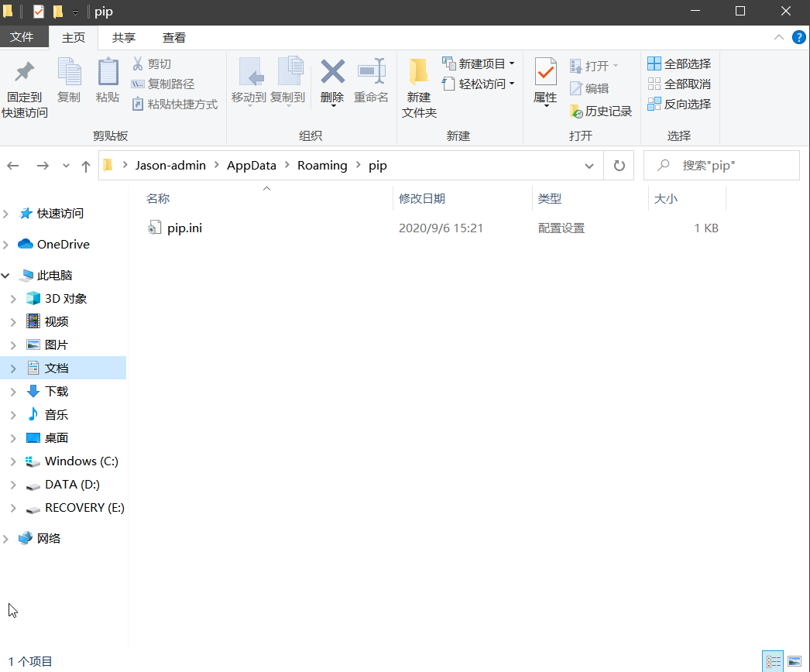This screenshot has height=672, width=810.
Task: Select 视频 (Videos) in navigation pane
Action: click(57, 322)
